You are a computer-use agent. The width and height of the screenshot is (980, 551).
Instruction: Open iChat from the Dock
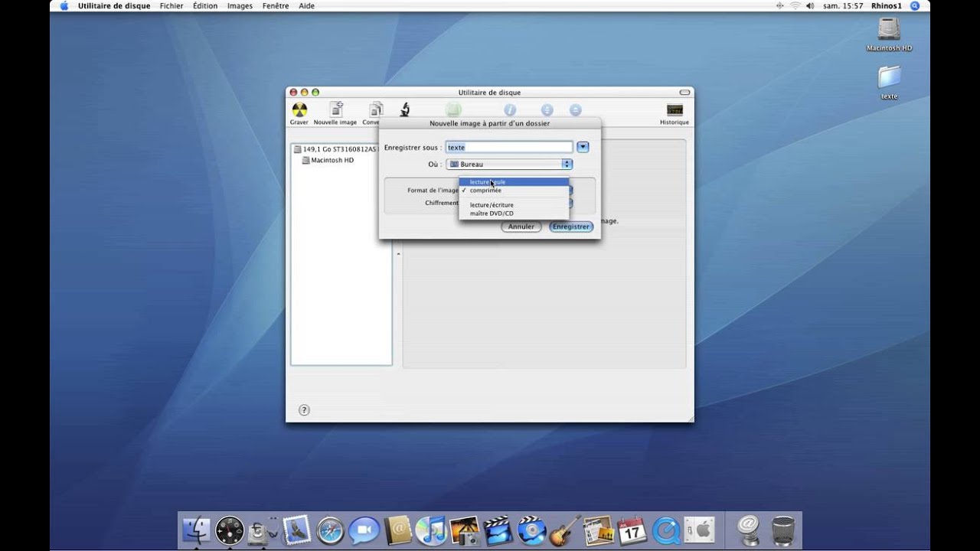[364, 530]
